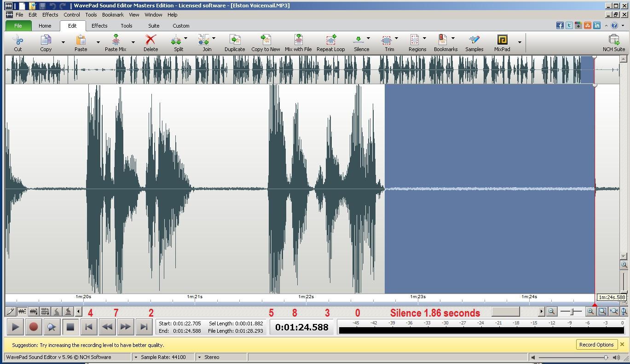This screenshot has width=630, height=364.
Task: Switch to the Suite ribbon tab
Action: pyautogui.click(x=154, y=26)
